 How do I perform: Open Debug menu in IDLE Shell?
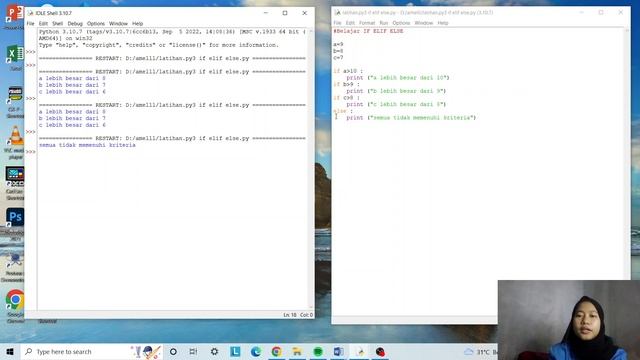pyautogui.click(x=75, y=24)
